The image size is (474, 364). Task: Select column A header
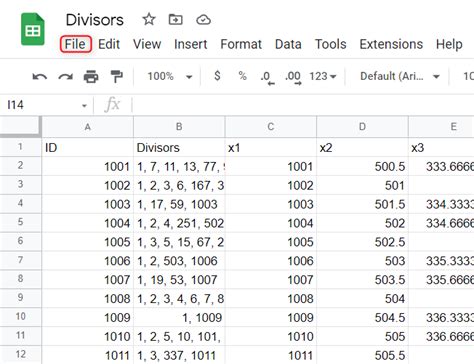click(x=88, y=127)
